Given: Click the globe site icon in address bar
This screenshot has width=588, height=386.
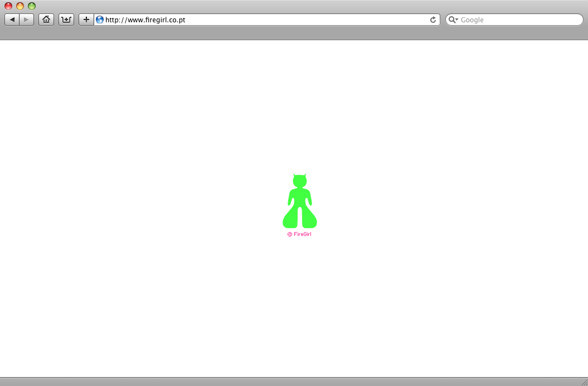Looking at the screenshot, I should (99, 20).
